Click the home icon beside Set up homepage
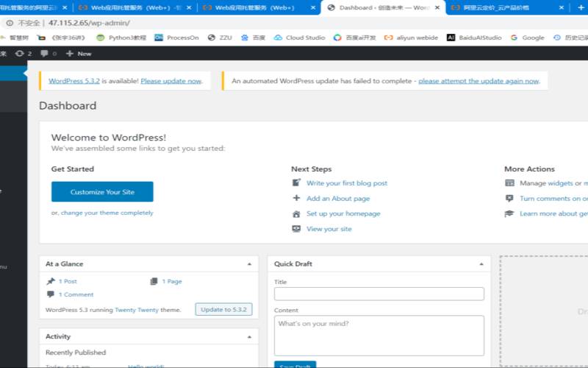 pos(296,213)
